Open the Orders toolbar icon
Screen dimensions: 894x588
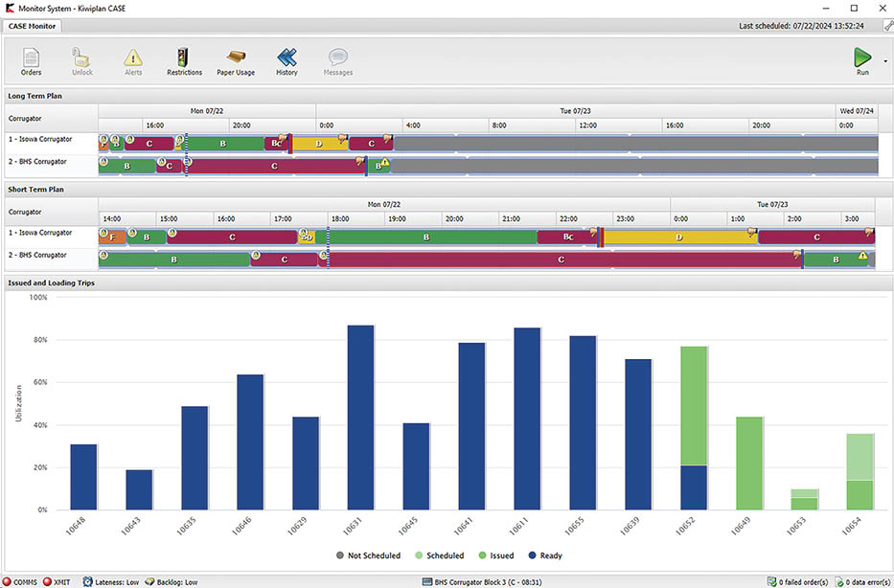pyautogui.click(x=31, y=59)
